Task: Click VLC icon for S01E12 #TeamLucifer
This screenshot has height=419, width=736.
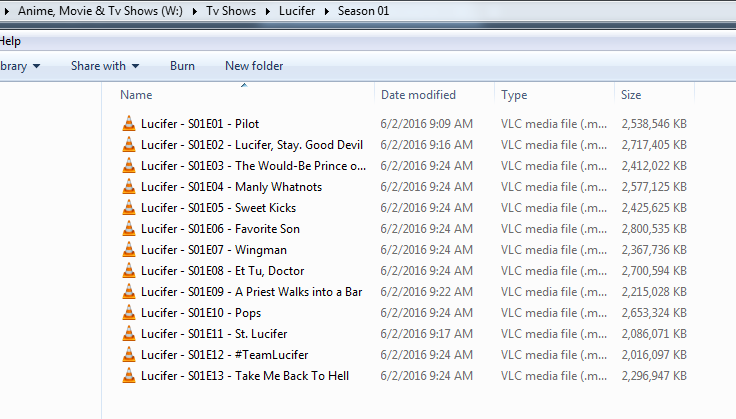Action: click(x=129, y=355)
